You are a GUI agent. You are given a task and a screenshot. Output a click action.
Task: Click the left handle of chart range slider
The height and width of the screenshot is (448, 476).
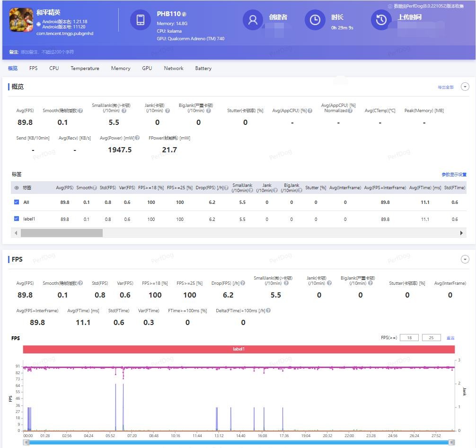[26, 442]
